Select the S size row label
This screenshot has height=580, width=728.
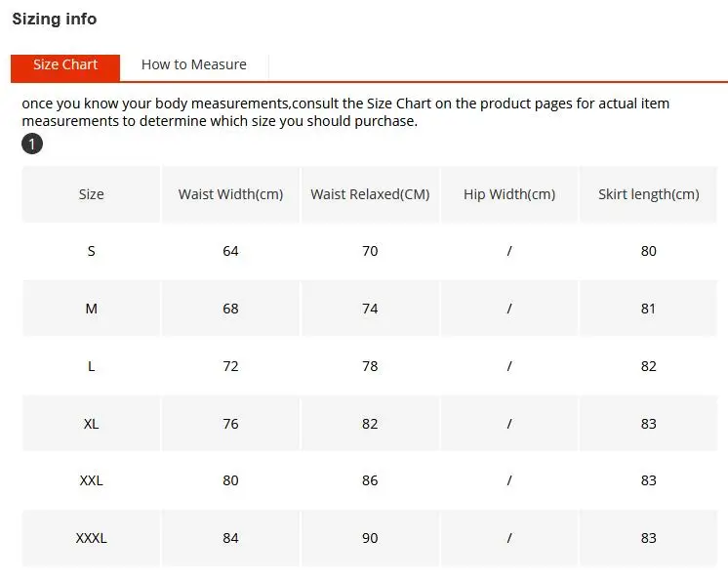pyautogui.click(x=91, y=251)
